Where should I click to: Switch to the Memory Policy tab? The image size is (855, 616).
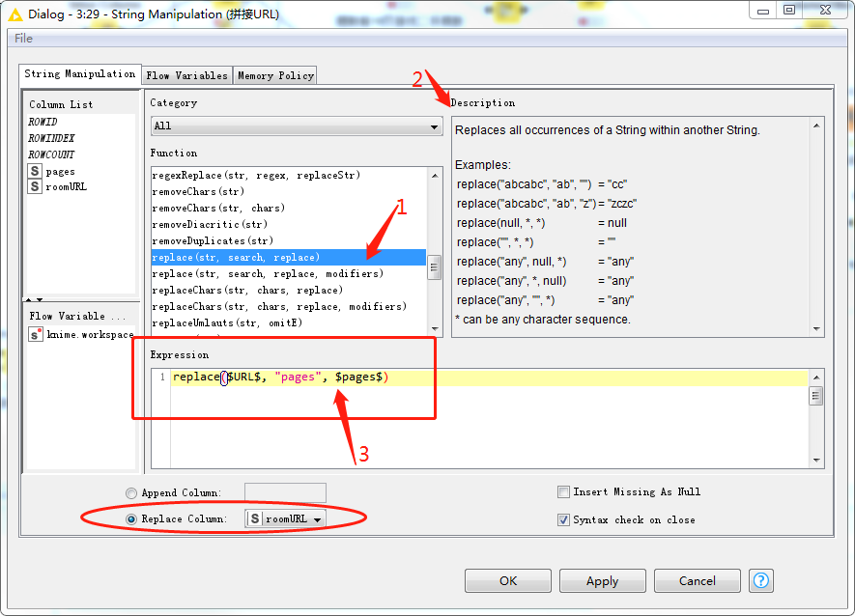(273, 74)
